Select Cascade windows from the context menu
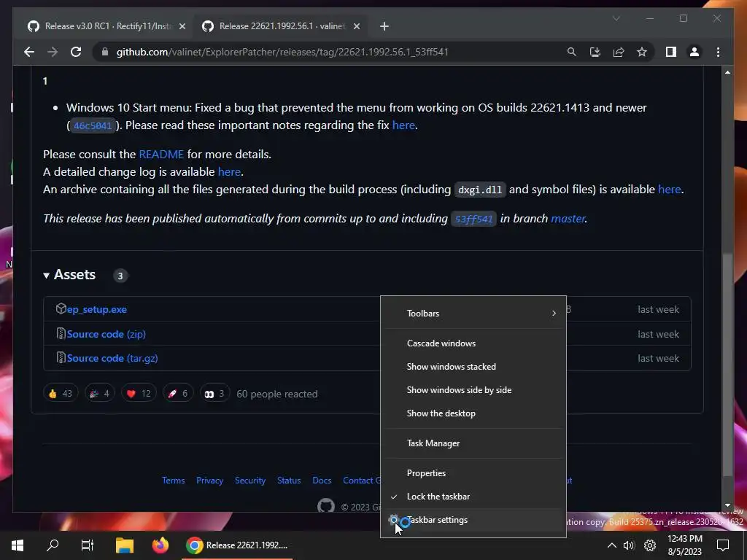 click(473, 343)
